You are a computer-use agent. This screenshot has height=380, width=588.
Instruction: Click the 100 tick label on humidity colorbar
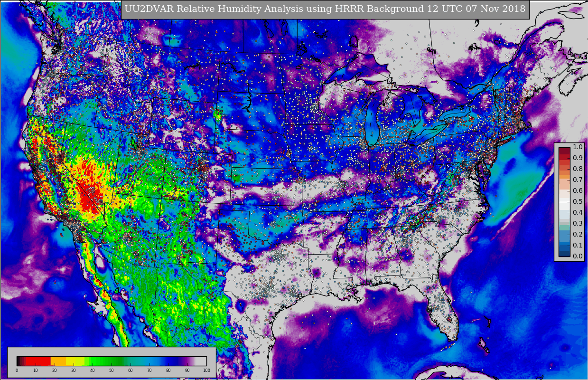pyautogui.click(x=206, y=370)
